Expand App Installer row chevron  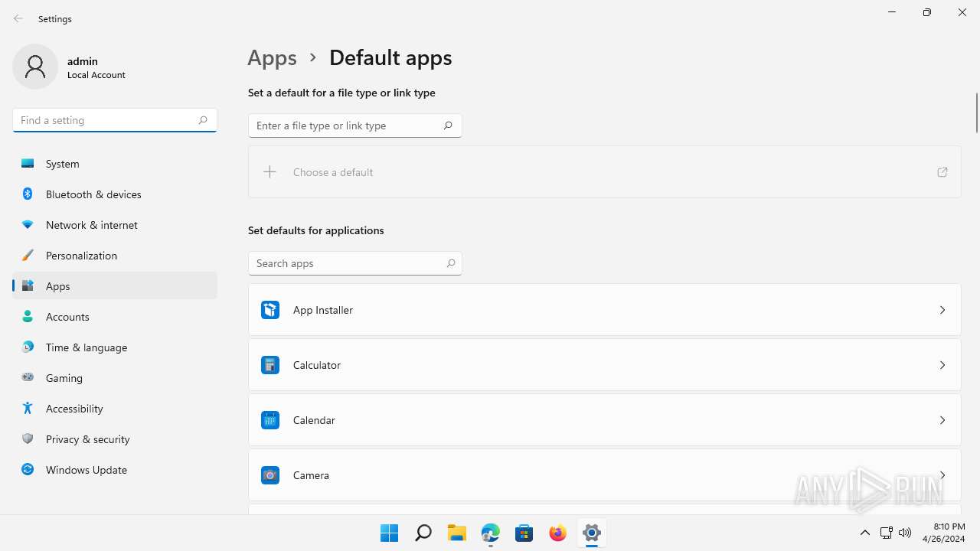coord(942,310)
